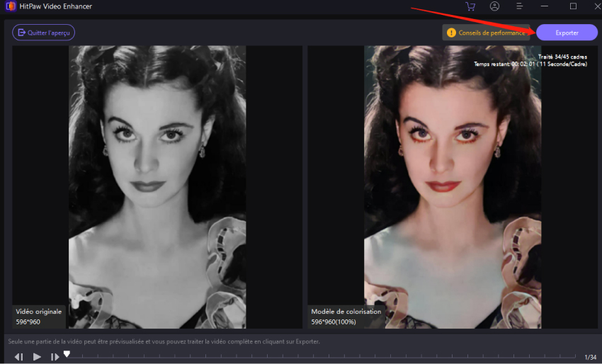Click the Temps restant status text
The width and height of the screenshot is (602, 364).
[x=530, y=64]
